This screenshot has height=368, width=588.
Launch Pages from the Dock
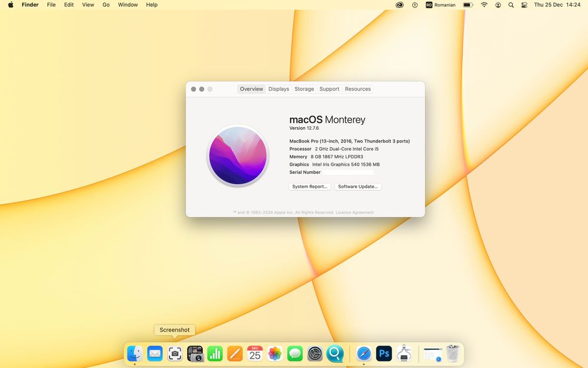point(235,353)
